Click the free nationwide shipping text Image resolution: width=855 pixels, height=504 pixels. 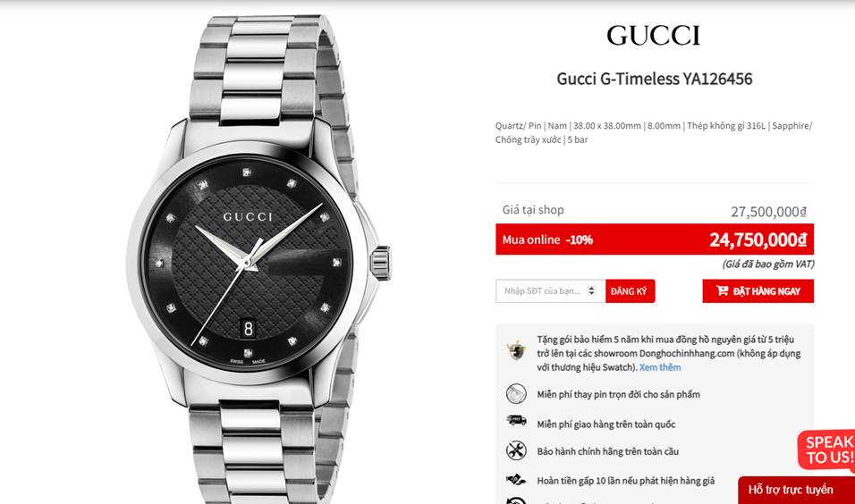tap(605, 424)
